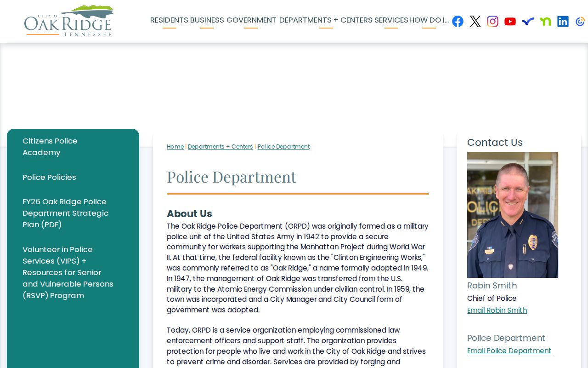Open the city's Facebook page
The image size is (588, 368).
tap(458, 21)
